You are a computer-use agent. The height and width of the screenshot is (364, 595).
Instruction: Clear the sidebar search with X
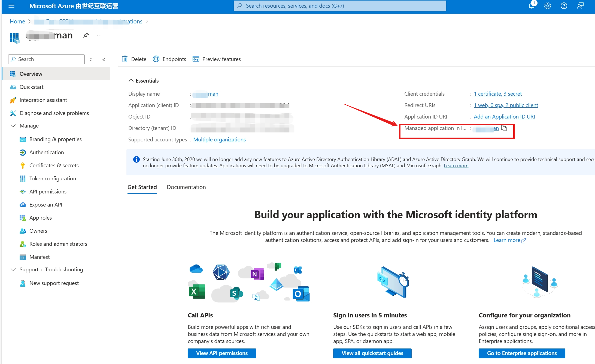coord(91,59)
